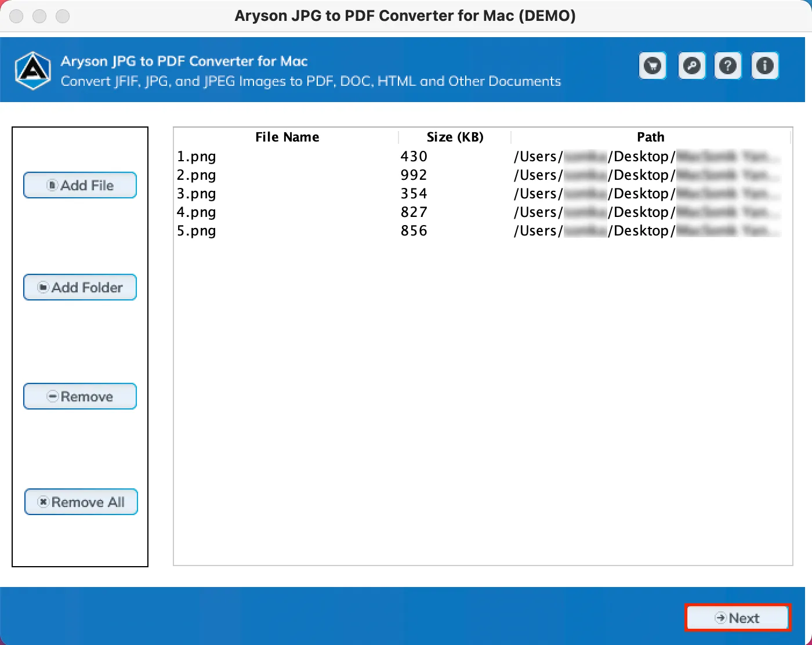Viewport: 812px width, 645px height.
Task: Select the 5.png file row
Action: (483, 231)
